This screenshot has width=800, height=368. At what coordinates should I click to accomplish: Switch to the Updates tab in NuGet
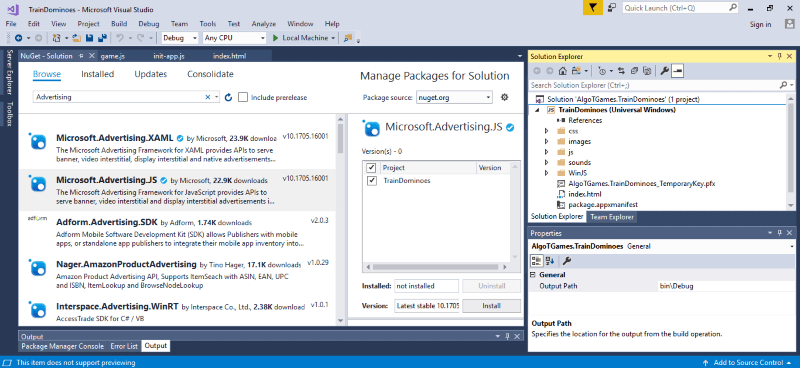151,74
